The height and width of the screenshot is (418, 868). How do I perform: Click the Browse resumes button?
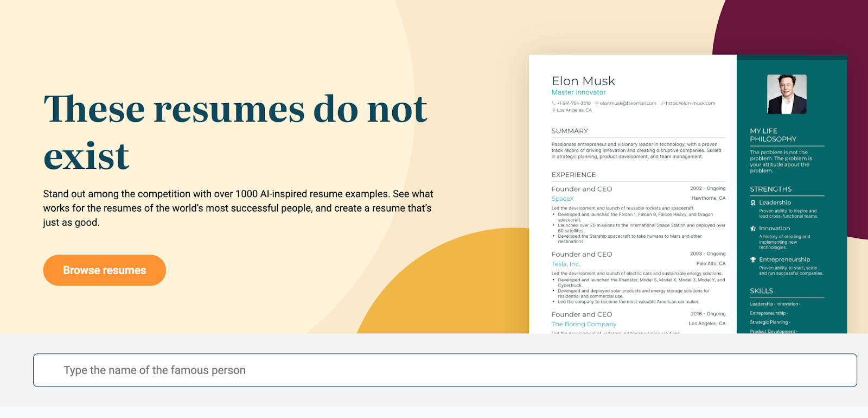105,270
